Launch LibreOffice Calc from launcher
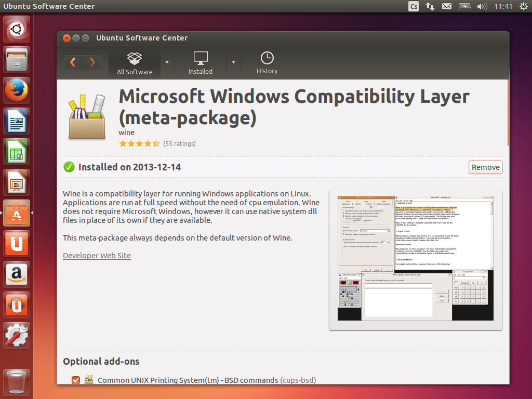 point(17,152)
